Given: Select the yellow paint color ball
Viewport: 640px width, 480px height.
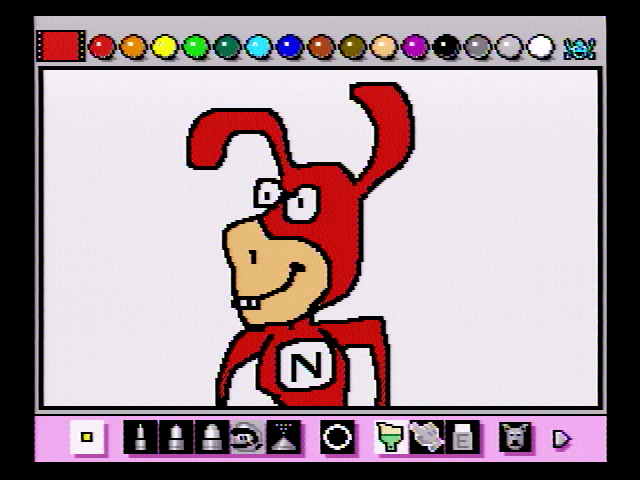Looking at the screenshot, I should point(164,46).
